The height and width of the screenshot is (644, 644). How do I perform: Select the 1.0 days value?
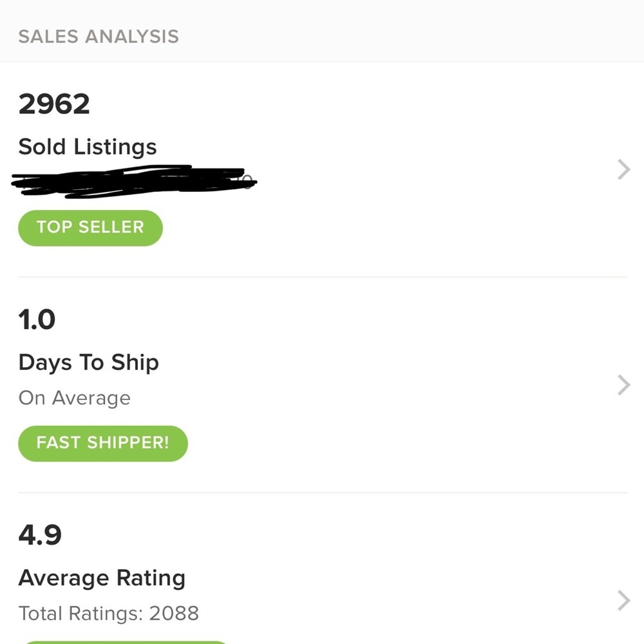(37, 319)
